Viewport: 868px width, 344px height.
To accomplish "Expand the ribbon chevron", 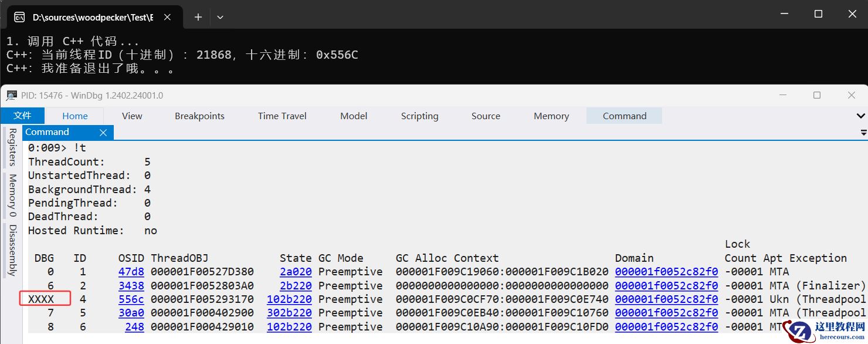I will (861, 116).
